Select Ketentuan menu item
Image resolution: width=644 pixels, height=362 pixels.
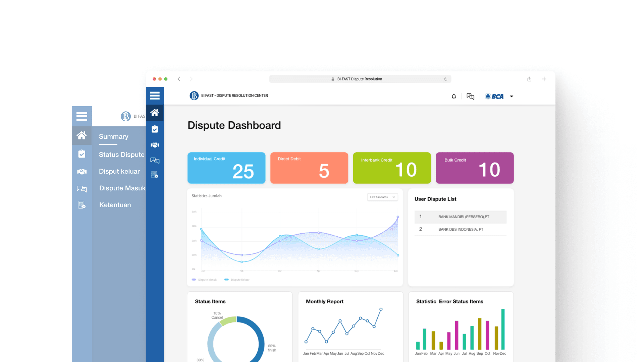point(115,205)
